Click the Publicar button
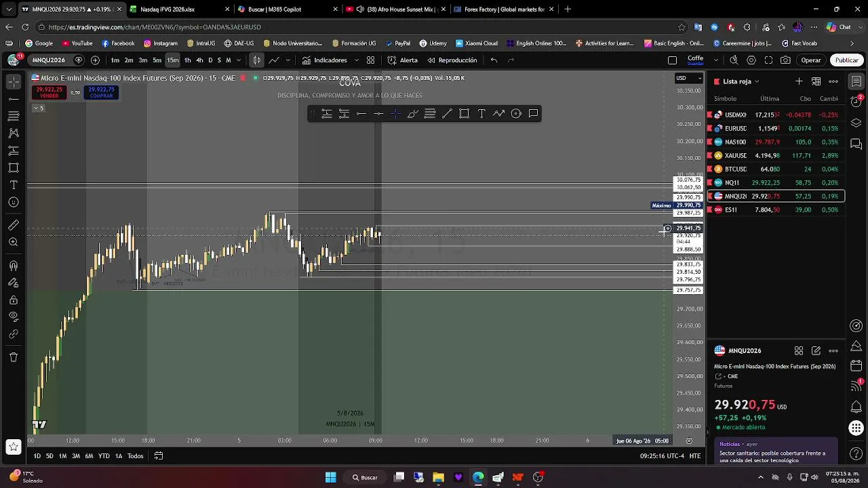The width and height of the screenshot is (868, 488). coord(846,60)
